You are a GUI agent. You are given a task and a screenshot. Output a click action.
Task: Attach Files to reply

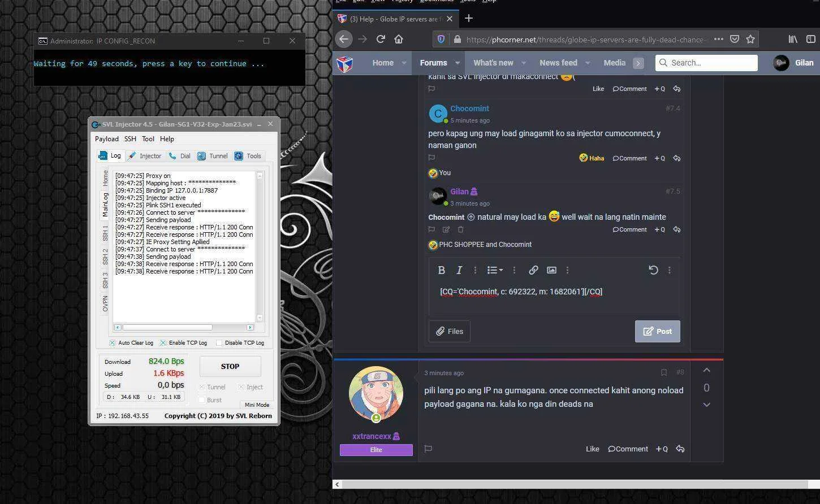coord(449,331)
